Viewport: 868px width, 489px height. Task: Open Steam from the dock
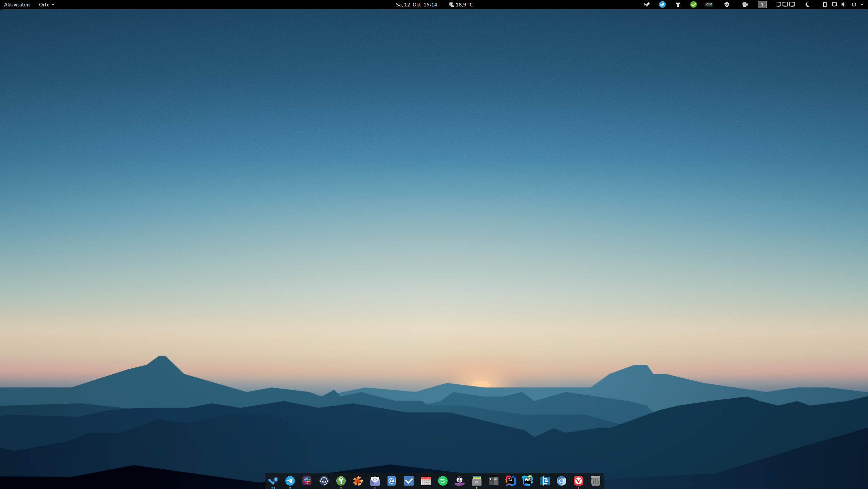[x=273, y=481]
